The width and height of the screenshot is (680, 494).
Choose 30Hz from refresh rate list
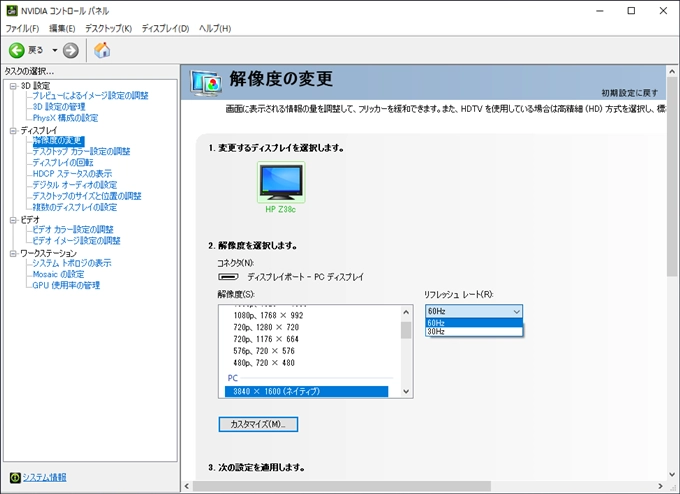(x=474, y=331)
